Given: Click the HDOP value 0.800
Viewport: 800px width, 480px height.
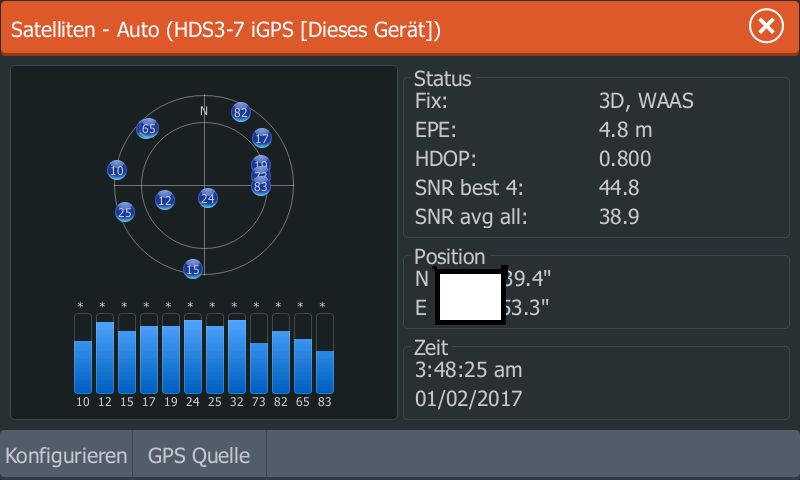Looking at the screenshot, I should 625,159.
